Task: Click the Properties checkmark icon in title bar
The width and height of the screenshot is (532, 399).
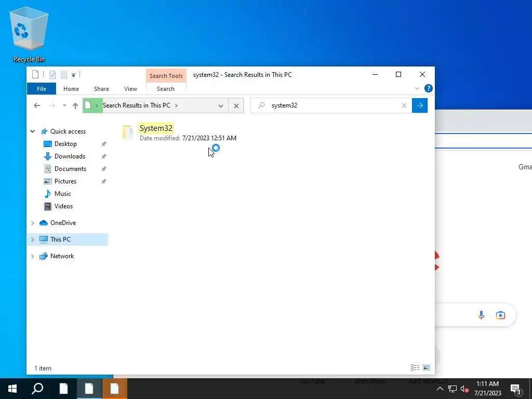Action: [52, 74]
